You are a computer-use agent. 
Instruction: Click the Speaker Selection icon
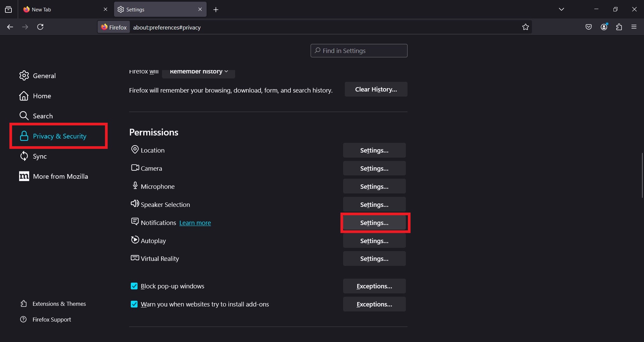135,204
